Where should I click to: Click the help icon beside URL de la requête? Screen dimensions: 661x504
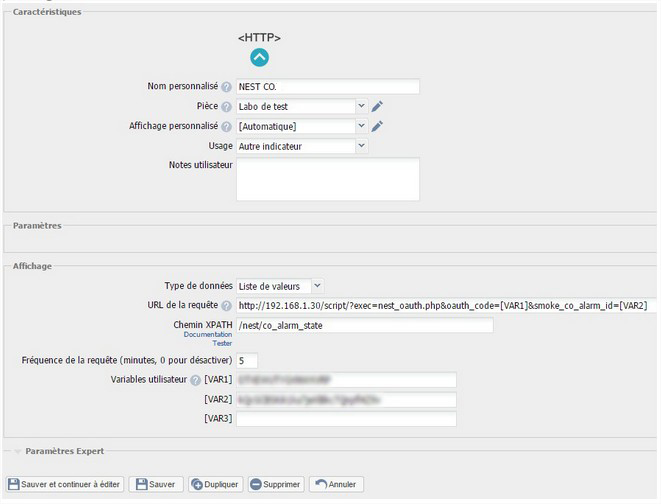[226, 306]
